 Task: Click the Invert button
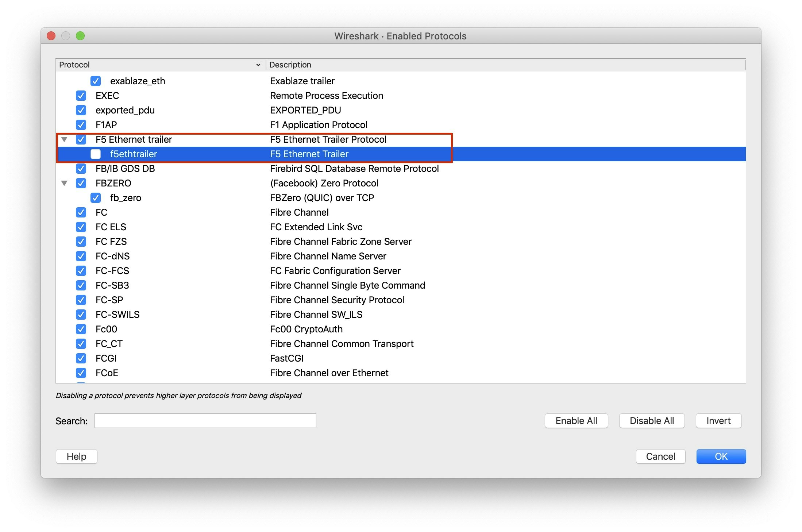click(718, 421)
